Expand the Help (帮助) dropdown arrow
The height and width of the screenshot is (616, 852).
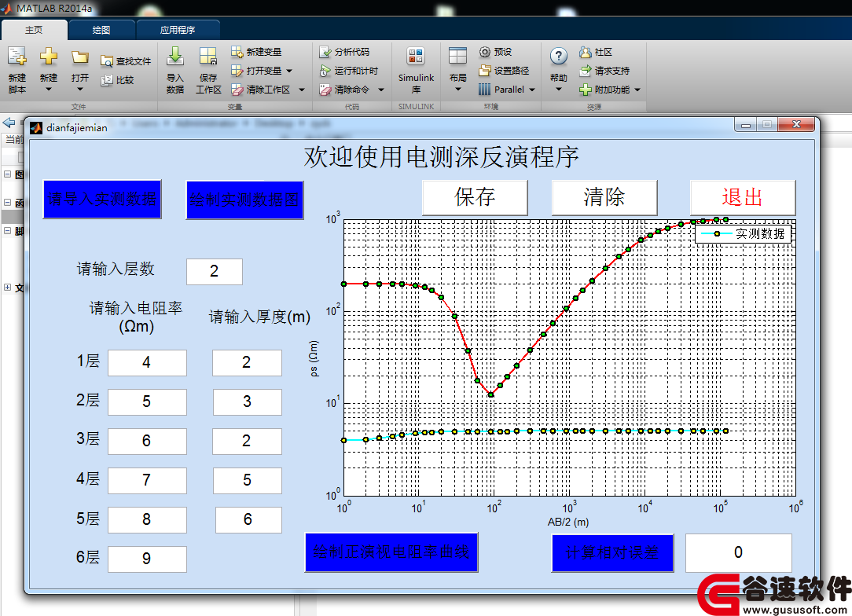coord(559,89)
